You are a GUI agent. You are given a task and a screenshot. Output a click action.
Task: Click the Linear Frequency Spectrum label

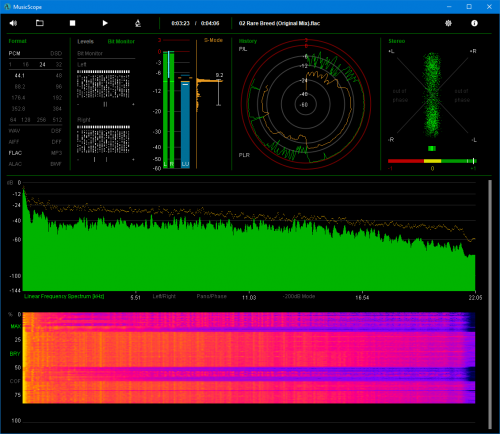[x=64, y=296]
